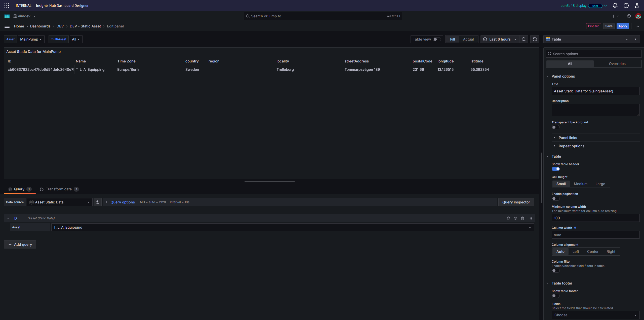Duplicate query D

point(508,218)
